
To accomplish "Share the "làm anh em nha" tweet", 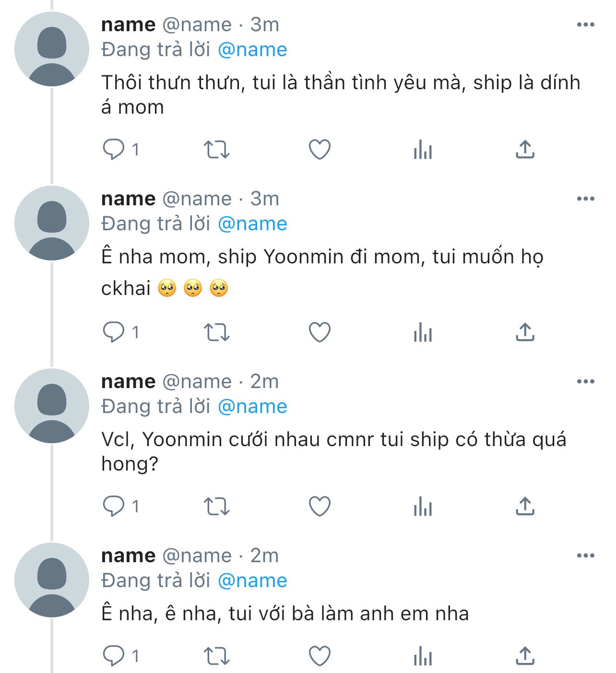I will pos(525,656).
